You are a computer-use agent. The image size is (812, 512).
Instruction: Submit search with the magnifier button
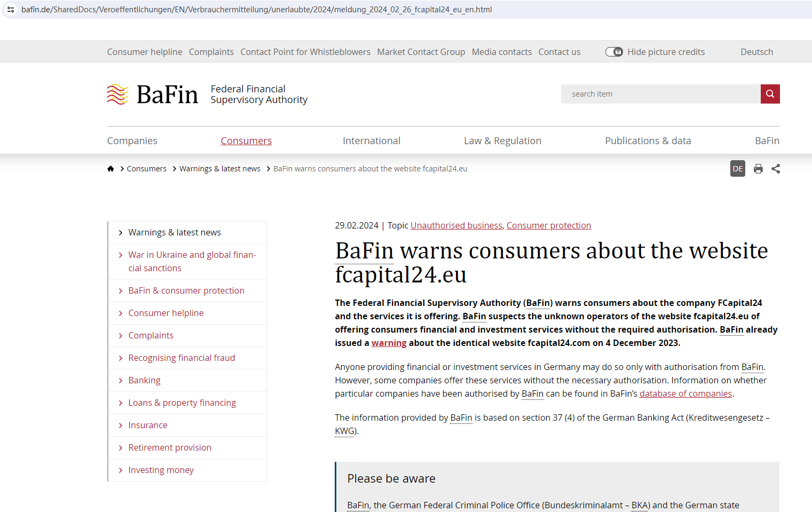pos(770,94)
